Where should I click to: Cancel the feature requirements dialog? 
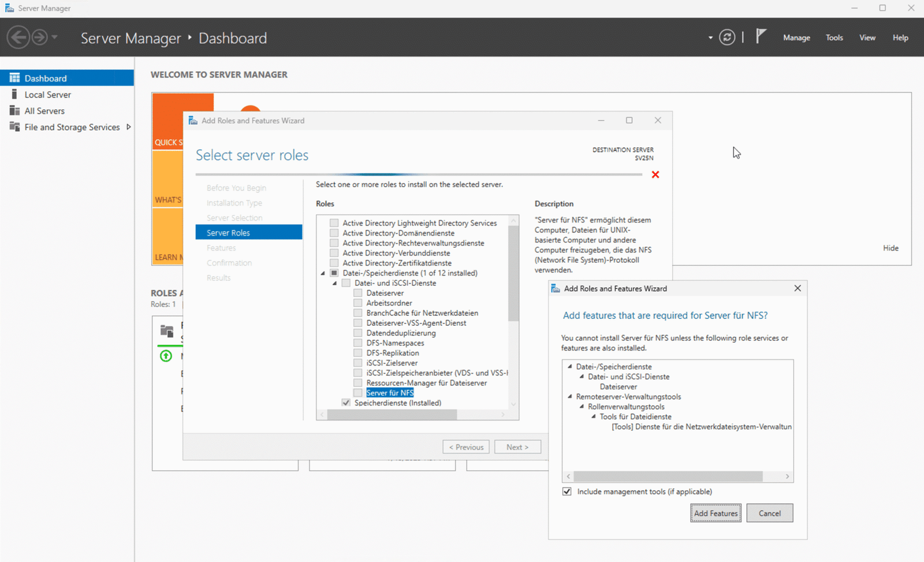[x=769, y=513]
